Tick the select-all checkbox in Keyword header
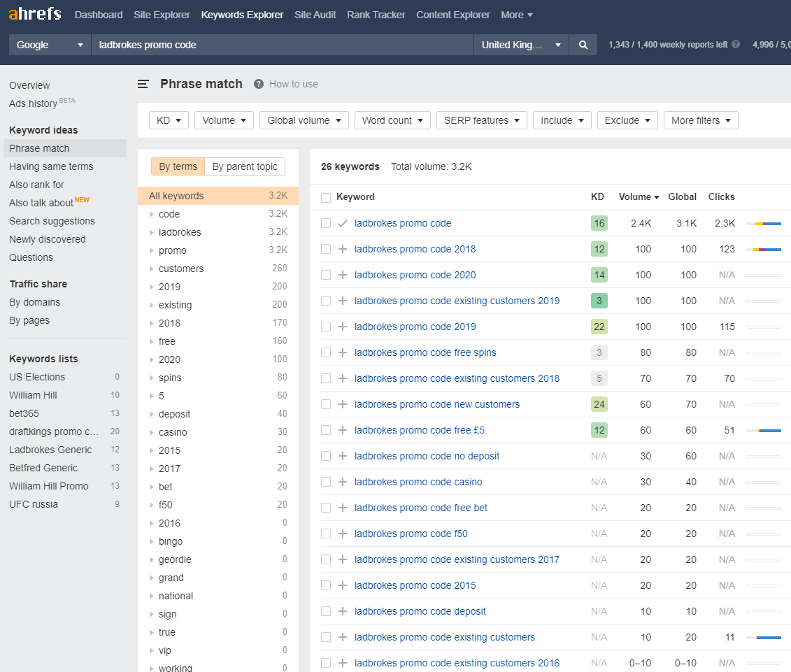 coord(326,197)
